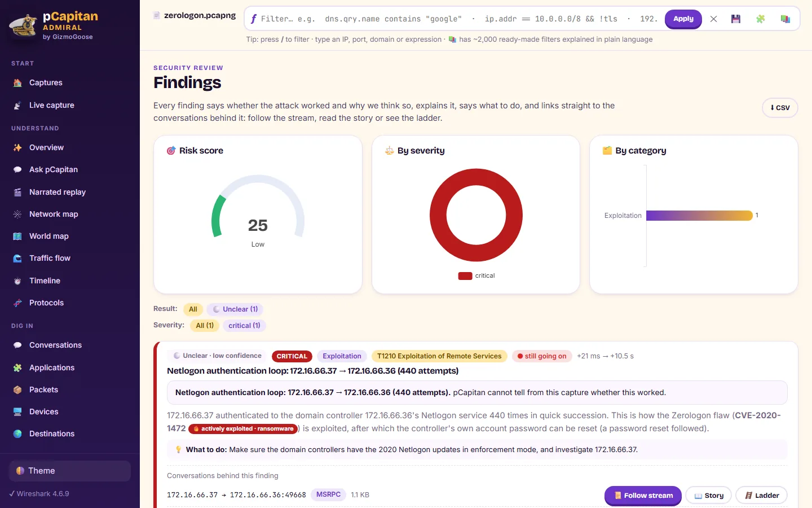This screenshot has width=812, height=508.
Task: Click the Packets box icon
Action: 17,389
